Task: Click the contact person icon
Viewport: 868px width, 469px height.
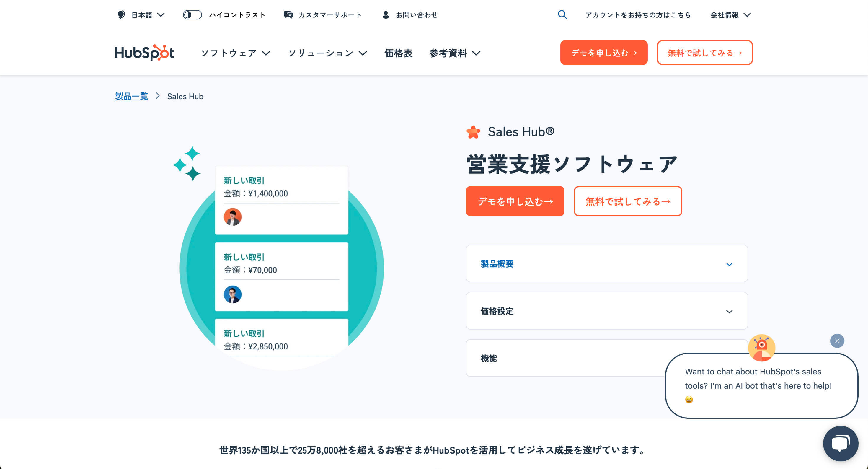Action: [x=386, y=15]
